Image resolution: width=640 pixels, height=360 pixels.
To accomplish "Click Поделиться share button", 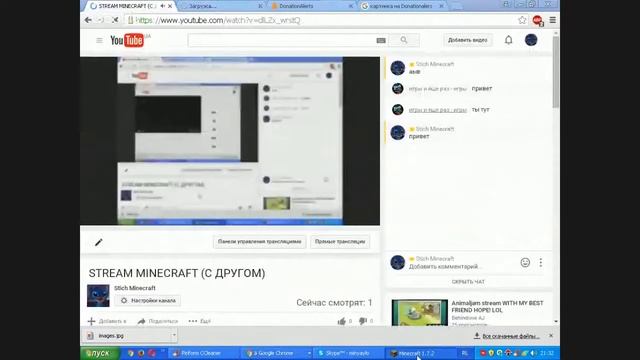I will pos(158,321).
